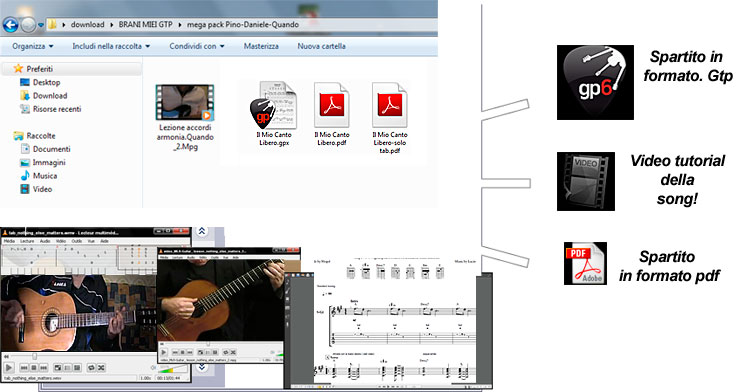This screenshot has width=750, height=392.
Task: Click the 1.00x playback speed in left VLC
Action: coord(146,378)
